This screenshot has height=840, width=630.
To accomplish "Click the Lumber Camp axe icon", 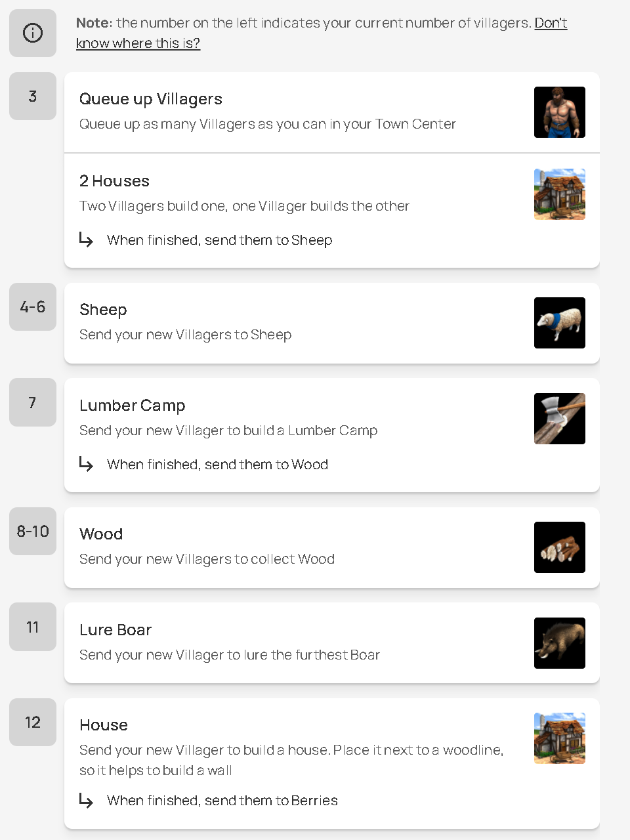I will click(559, 419).
